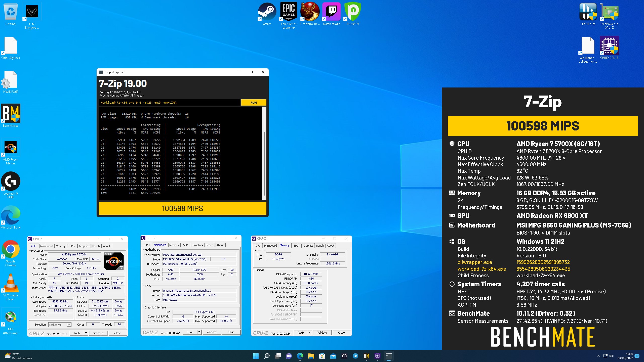Click the yellow RUN button in 7-Zip Wrapper
This screenshot has width=644, height=362.
254,103
